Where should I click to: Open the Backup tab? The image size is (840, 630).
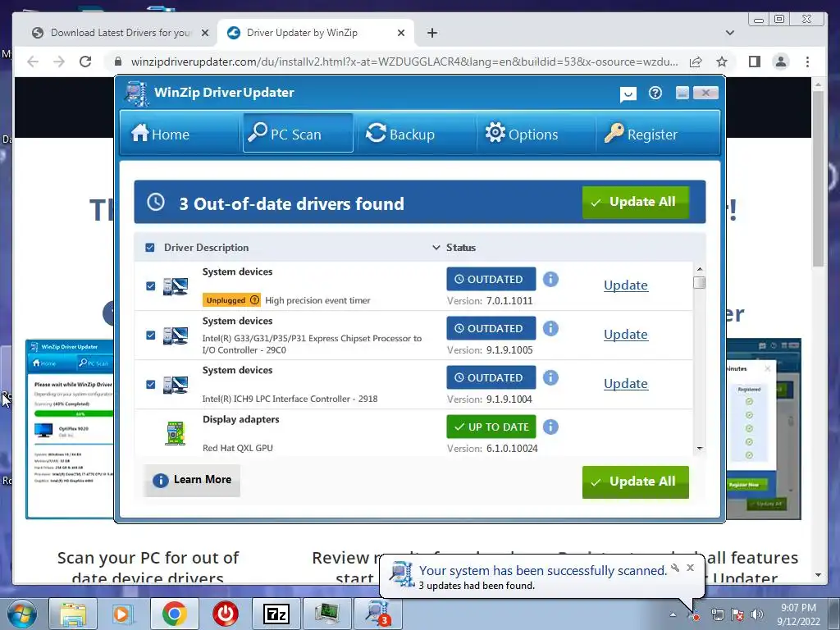click(400, 134)
